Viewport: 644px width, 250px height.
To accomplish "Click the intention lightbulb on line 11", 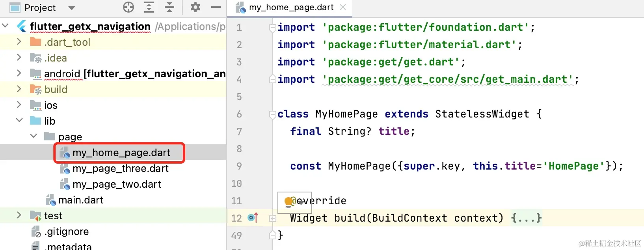I will 289,201.
